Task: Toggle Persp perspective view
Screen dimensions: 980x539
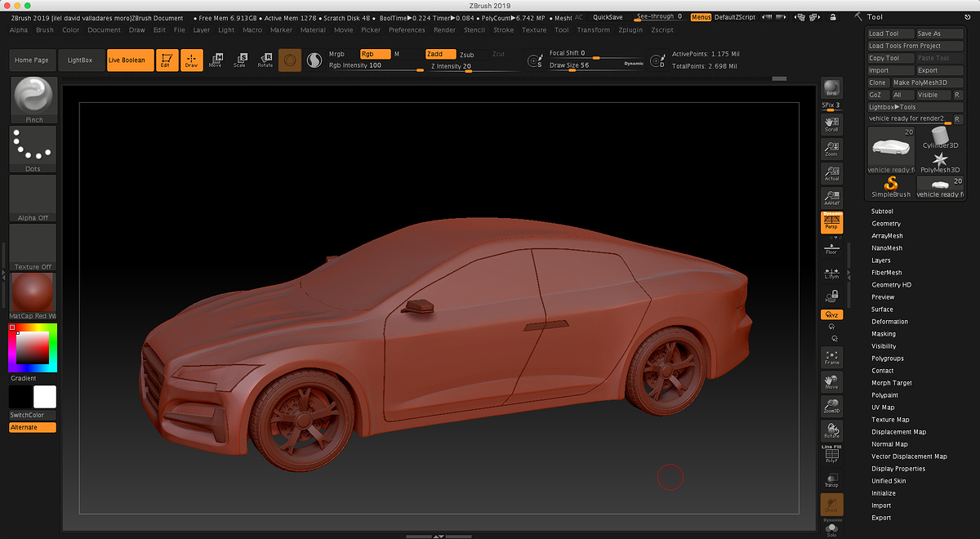Action: 831,222
